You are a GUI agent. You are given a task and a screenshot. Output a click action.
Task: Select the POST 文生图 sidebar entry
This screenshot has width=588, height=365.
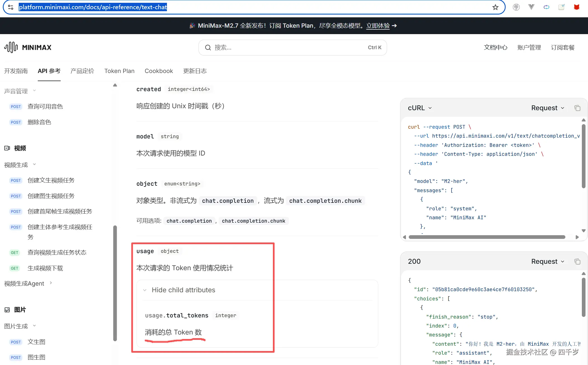pos(36,342)
